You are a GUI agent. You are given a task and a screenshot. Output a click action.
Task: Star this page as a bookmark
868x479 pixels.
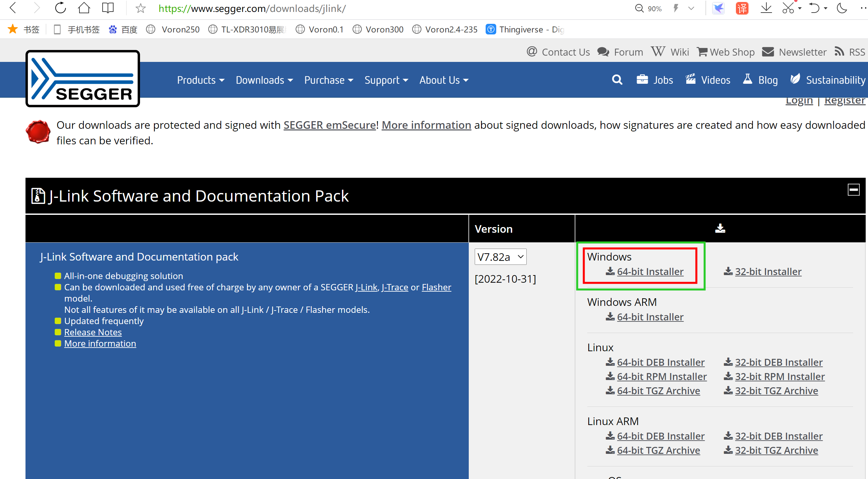tap(140, 8)
